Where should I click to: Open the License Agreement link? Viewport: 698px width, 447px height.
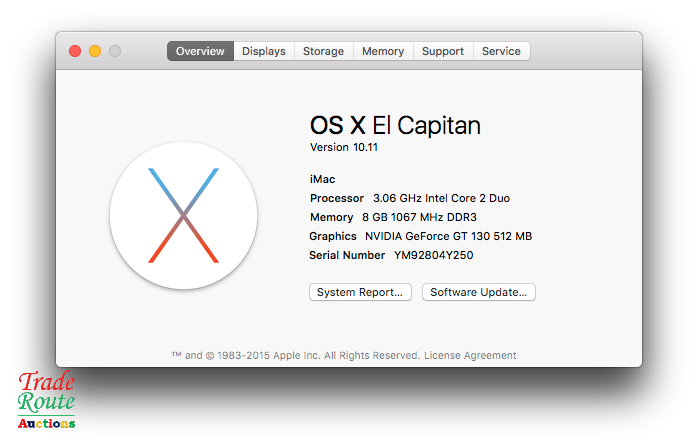[470, 355]
